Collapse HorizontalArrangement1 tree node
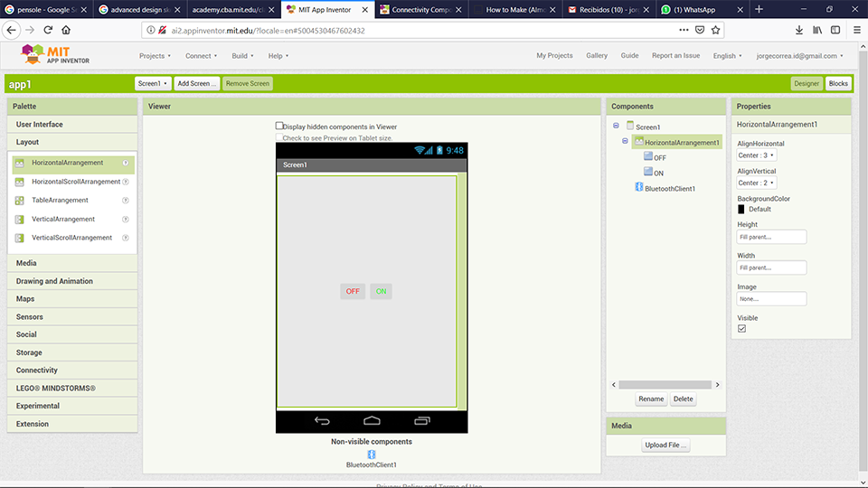Image resolution: width=868 pixels, height=488 pixels. 625,141
